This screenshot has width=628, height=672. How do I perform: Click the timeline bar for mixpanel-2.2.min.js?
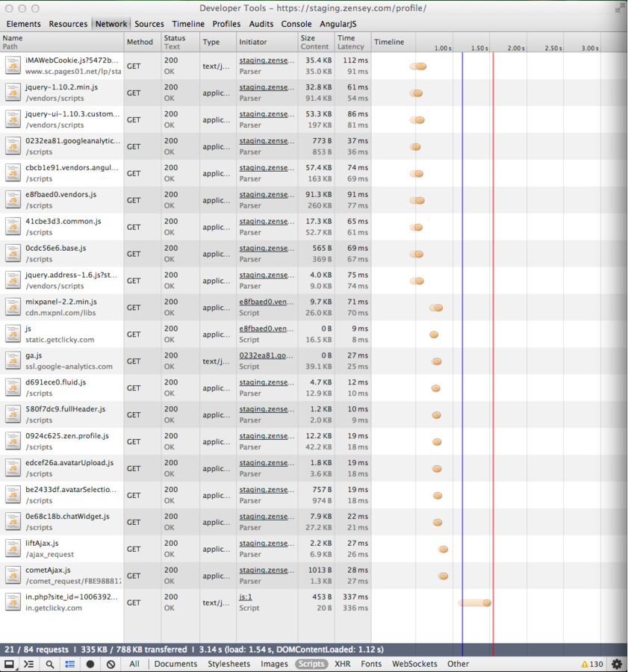[436, 308]
